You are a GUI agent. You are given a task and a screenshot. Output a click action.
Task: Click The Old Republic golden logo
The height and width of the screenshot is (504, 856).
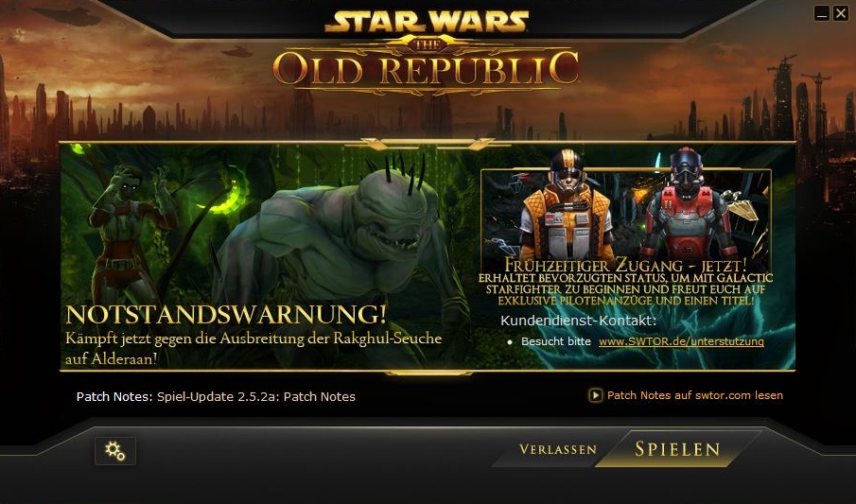click(x=426, y=66)
